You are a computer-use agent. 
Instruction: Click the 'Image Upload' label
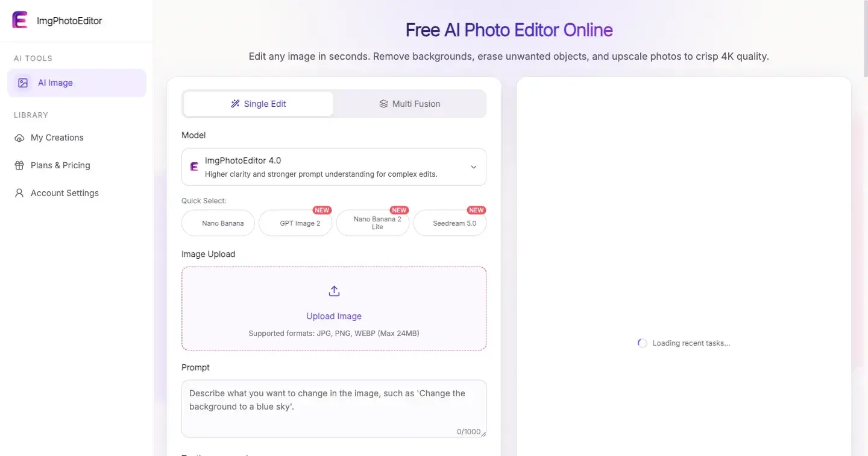208,254
